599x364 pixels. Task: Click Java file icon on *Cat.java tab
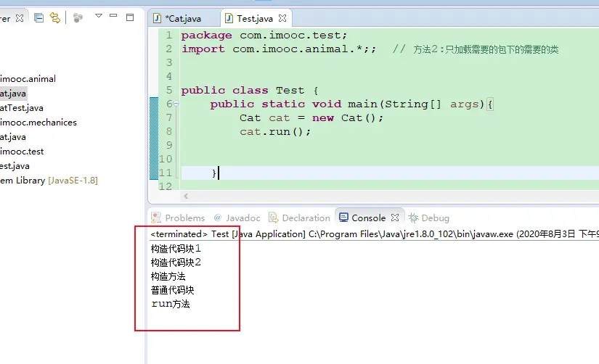[157, 18]
